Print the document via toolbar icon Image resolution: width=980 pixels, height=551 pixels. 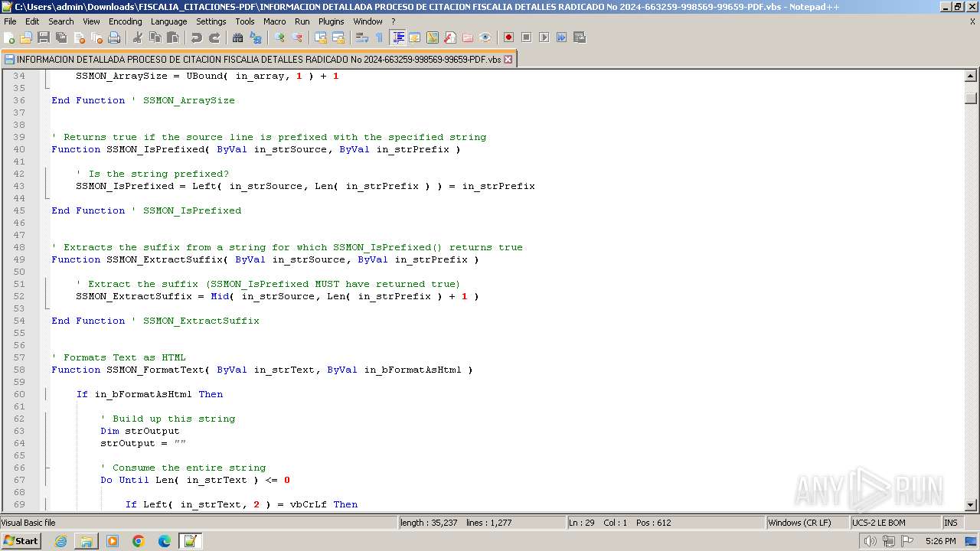click(114, 37)
